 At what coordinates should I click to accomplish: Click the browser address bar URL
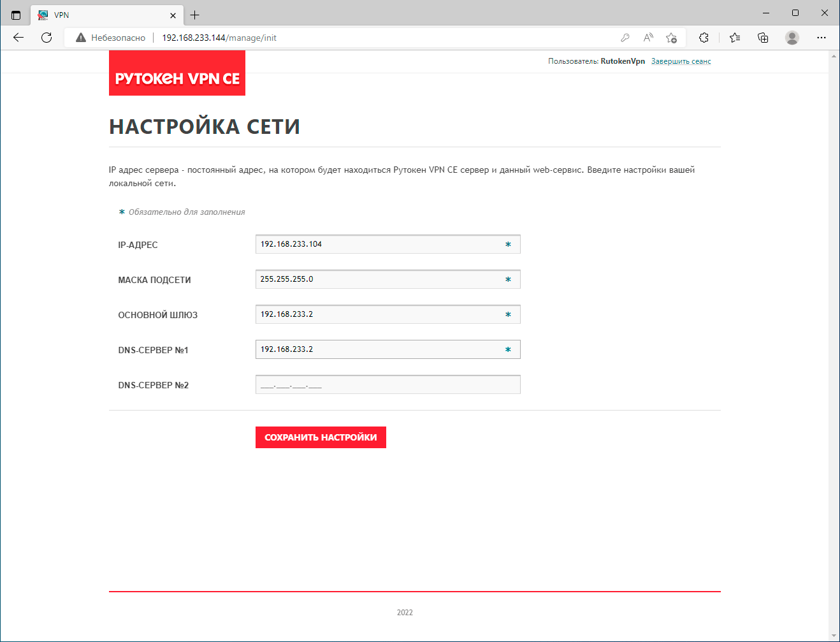pyautogui.click(x=219, y=38)
